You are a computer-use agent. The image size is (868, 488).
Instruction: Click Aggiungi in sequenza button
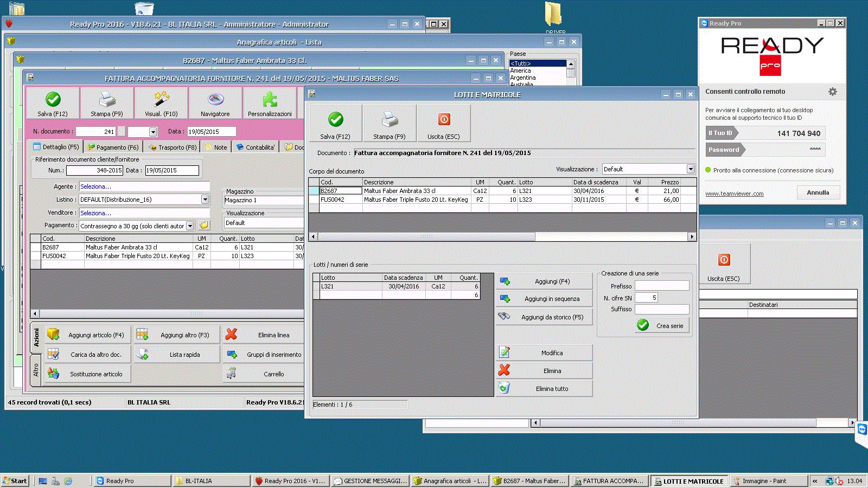click(544, 299)
